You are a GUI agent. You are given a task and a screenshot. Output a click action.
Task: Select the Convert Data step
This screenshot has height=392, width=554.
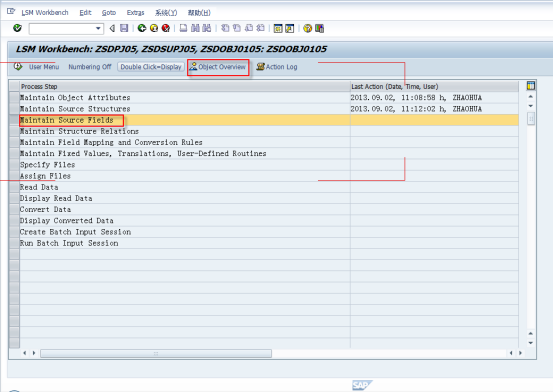184,210
